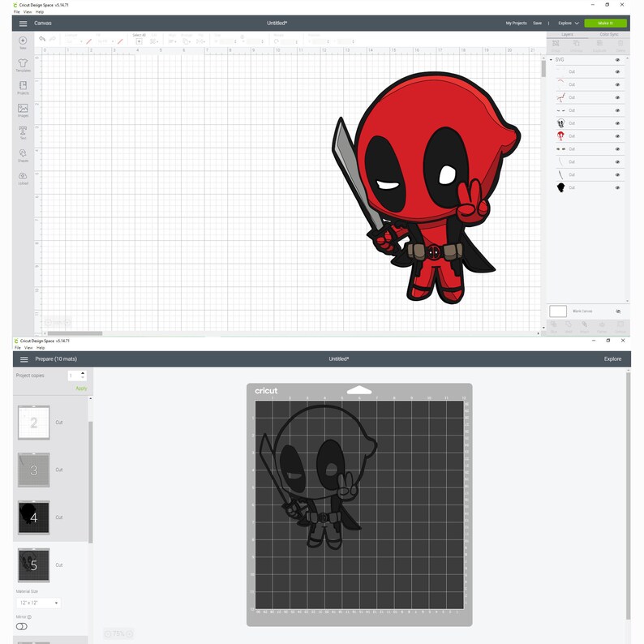
Task: Hide the black silhouette Cut layer
Action: [x=617, y=187]
